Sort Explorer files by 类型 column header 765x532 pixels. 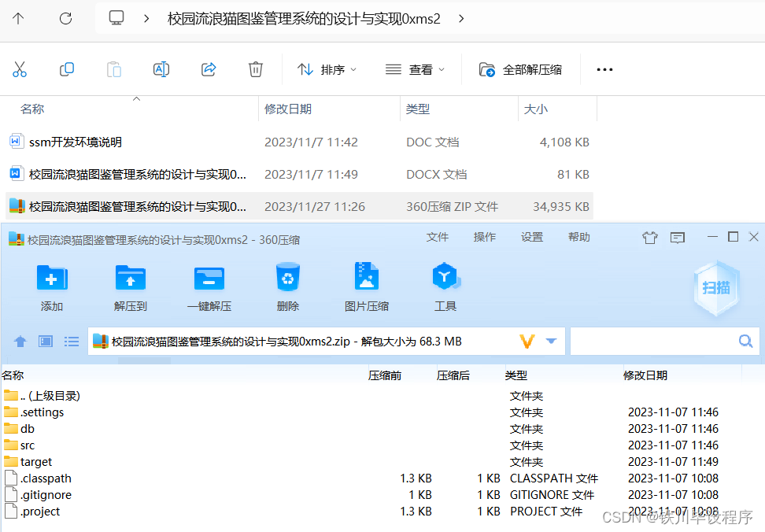(418, 109)
